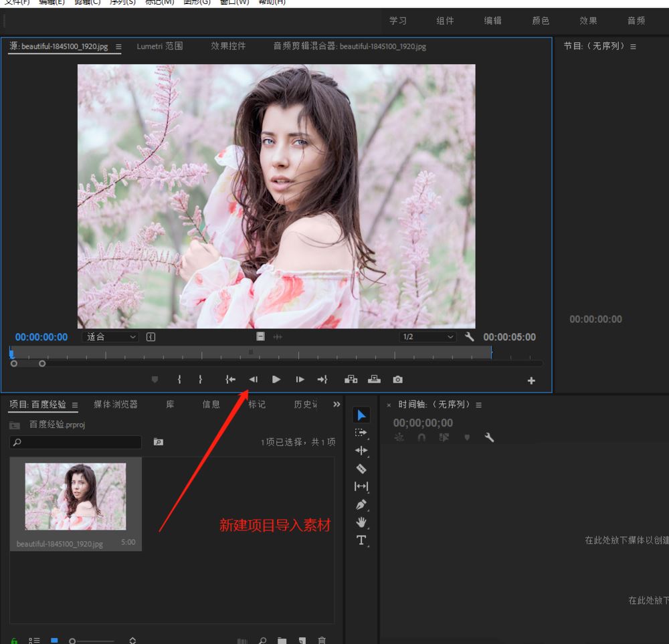Switch project panel to list view
This screenshot has width=669, height=644.
point(33,641)
